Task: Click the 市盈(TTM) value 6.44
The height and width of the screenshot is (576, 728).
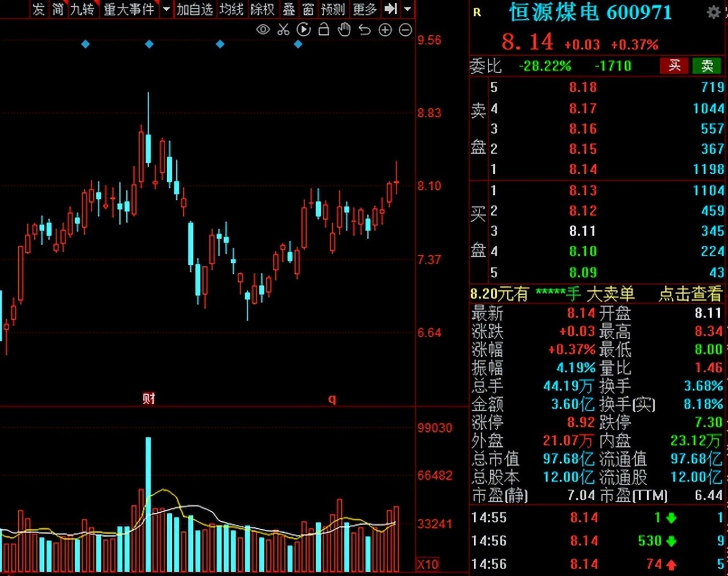Action: [708, 495]
